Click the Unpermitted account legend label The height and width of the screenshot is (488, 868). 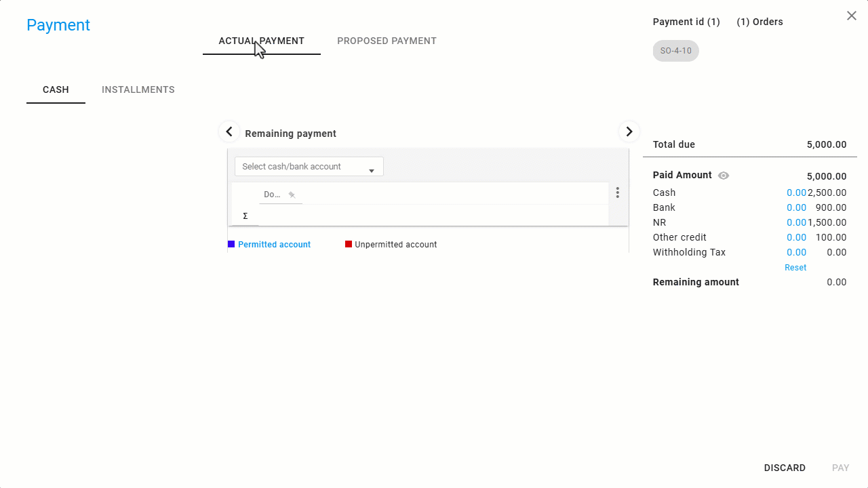396,245
